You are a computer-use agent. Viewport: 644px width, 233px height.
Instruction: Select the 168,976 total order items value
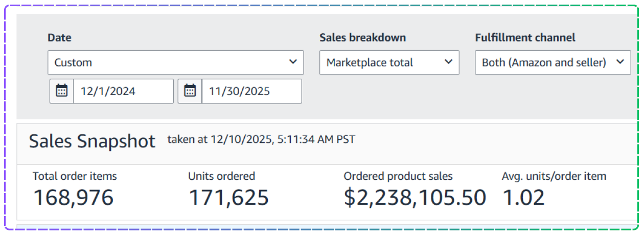coord(74,198)
